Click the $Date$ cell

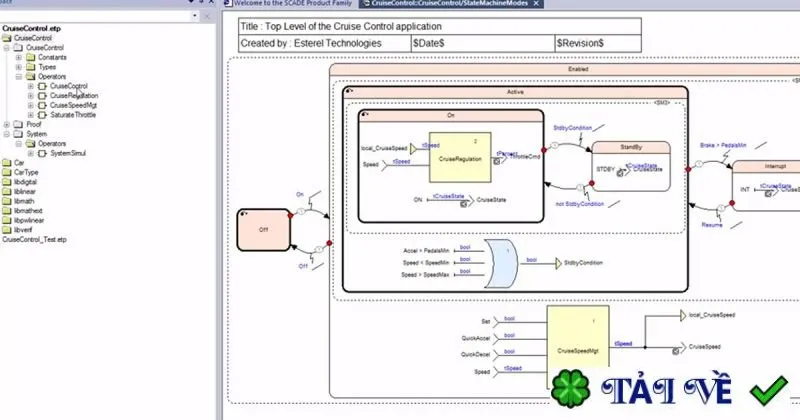click(483, 43)
